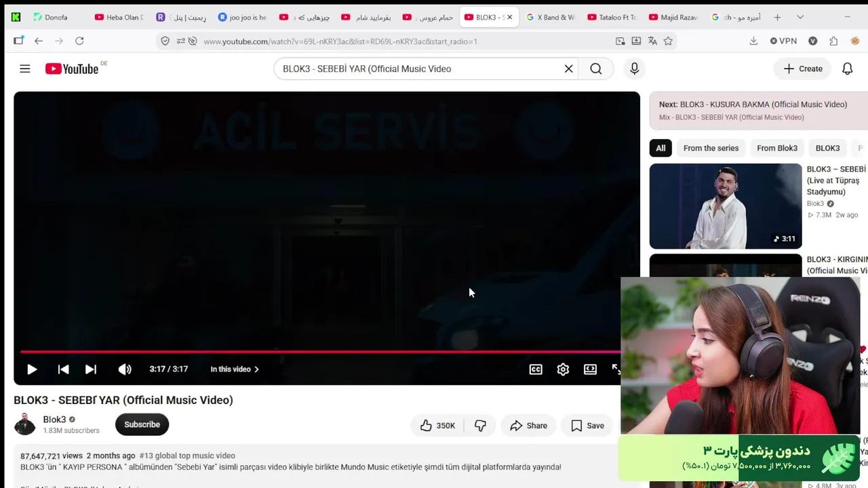
Task: Play the video with the play button
Action: point(32,369)
